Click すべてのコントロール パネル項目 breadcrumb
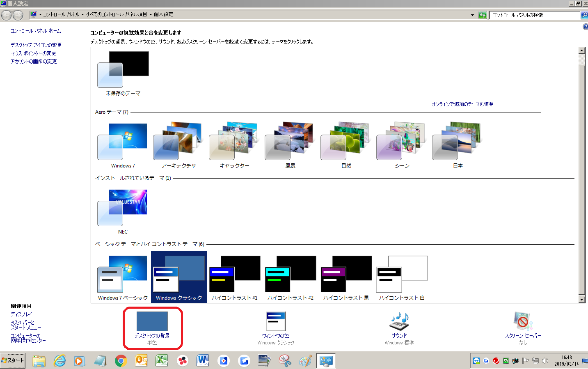 [x=116, y=14]
